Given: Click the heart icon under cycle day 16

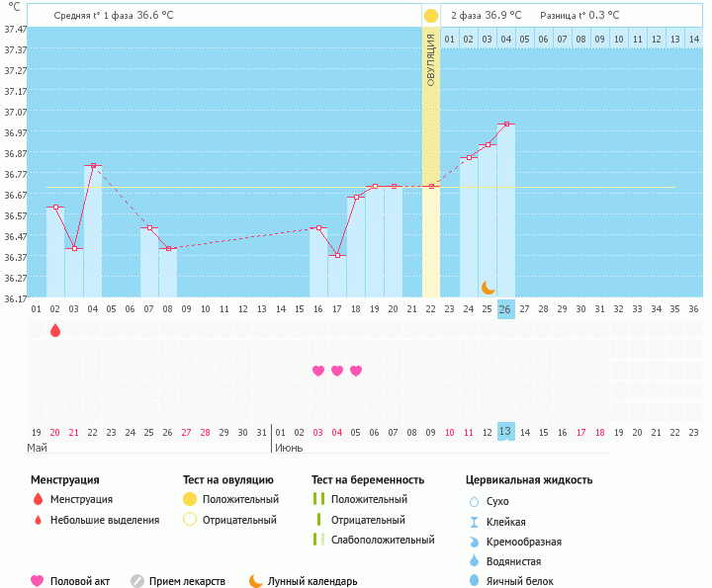Looking at the screenshot, I should pyautogui.click(x=318, y=371).
